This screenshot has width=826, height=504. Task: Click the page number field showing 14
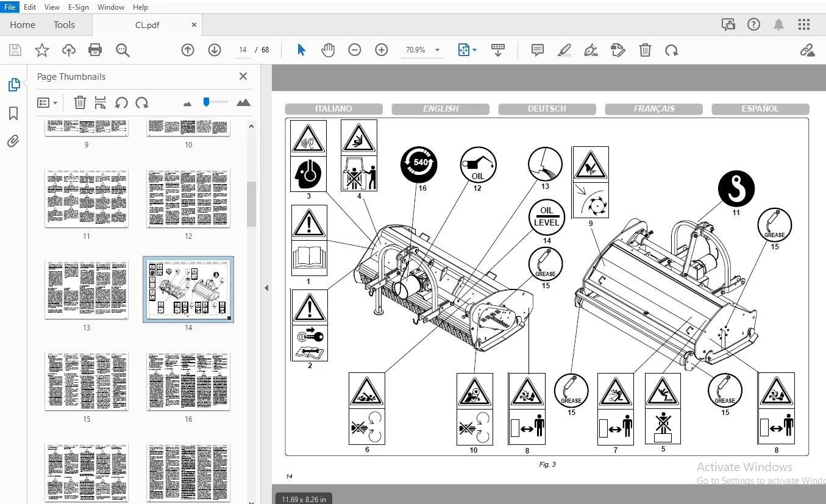coord(243,50)
